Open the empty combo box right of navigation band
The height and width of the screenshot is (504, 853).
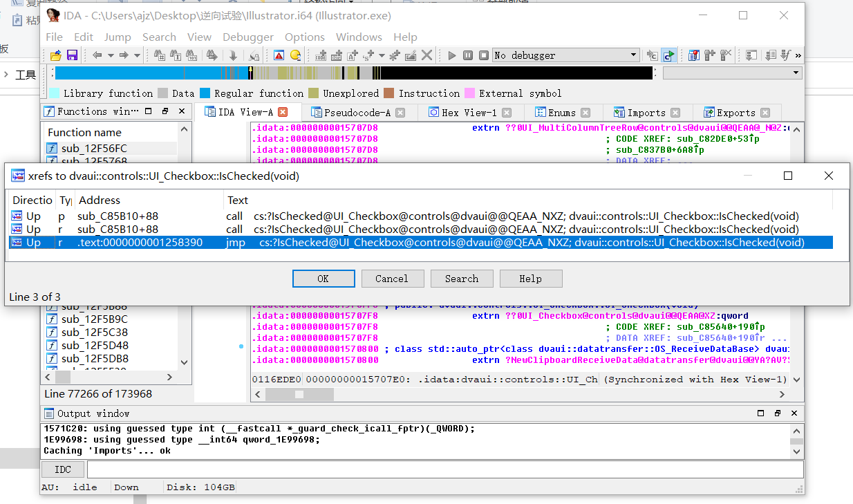[732, 73]
